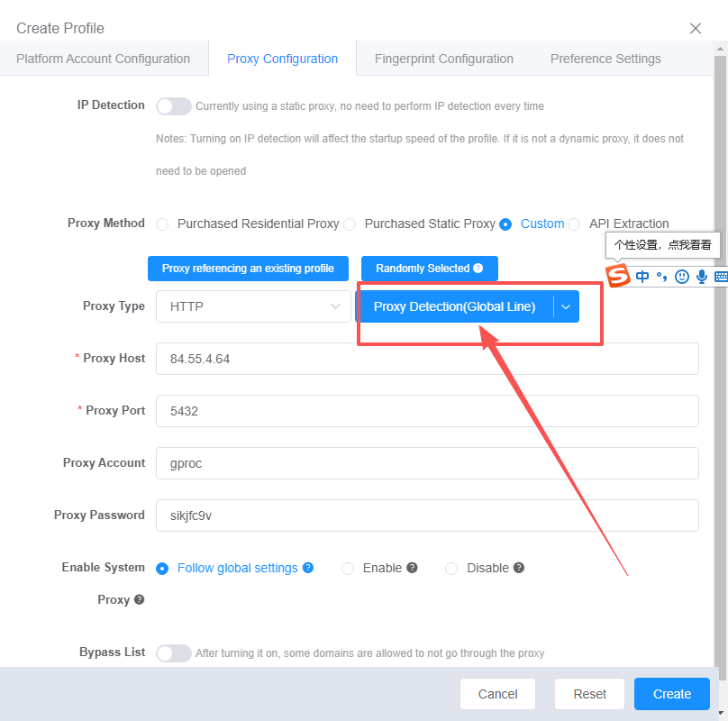Select the API Extraction radio button

(x=574, y=224)
